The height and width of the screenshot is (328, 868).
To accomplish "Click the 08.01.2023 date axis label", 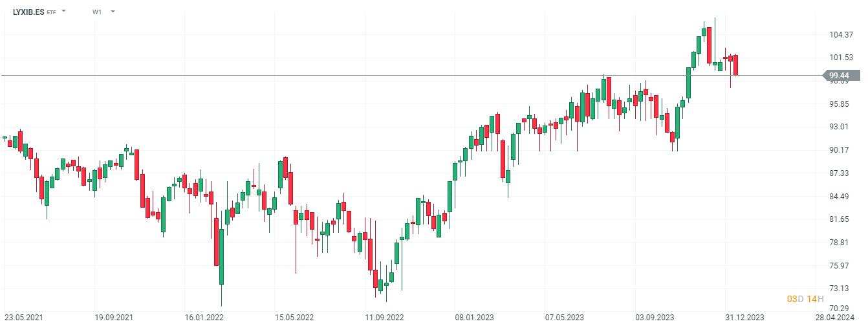I will tap(474, 318).
